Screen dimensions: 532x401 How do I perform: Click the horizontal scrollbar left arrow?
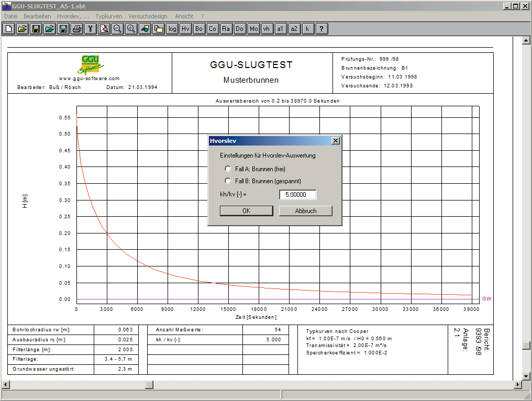(5, 384)
